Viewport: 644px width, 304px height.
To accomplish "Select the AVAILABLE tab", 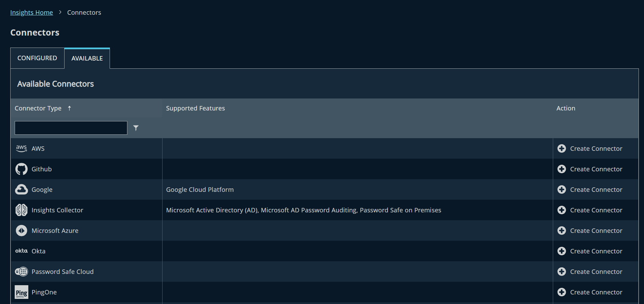I will pyautogui.click(x=87, y=58).
